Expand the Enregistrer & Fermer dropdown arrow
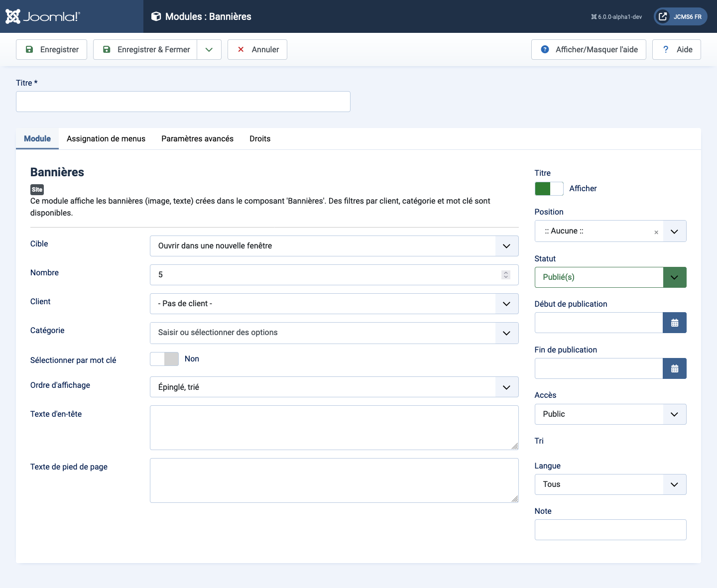The image size is (717, 588). coord(209,50)
